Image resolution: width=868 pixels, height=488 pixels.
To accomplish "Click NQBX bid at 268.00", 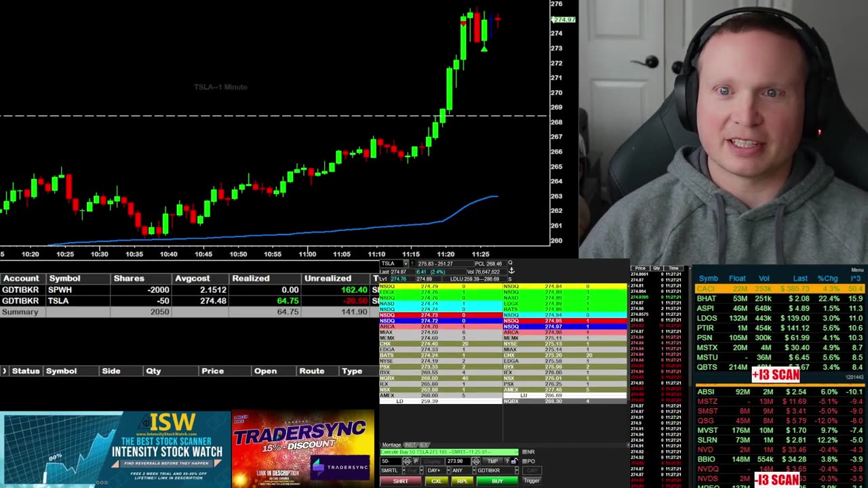I will tap(440, 378).
